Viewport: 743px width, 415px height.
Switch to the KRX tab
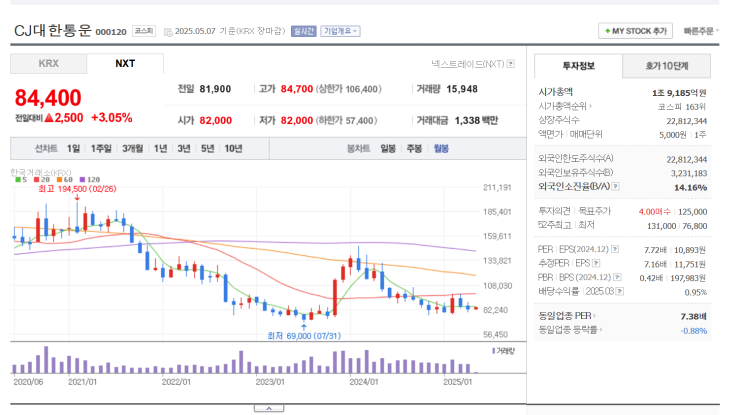48,63
